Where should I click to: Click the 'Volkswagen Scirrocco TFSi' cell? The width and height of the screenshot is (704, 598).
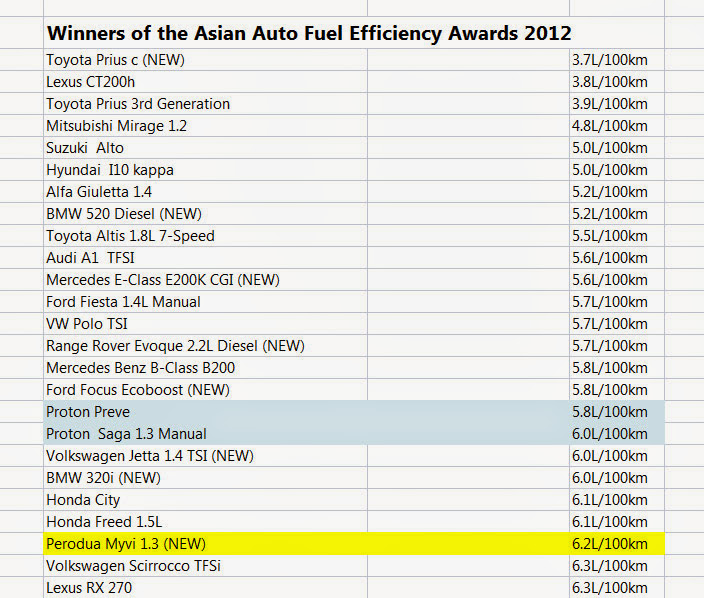(x=206, y=566)
